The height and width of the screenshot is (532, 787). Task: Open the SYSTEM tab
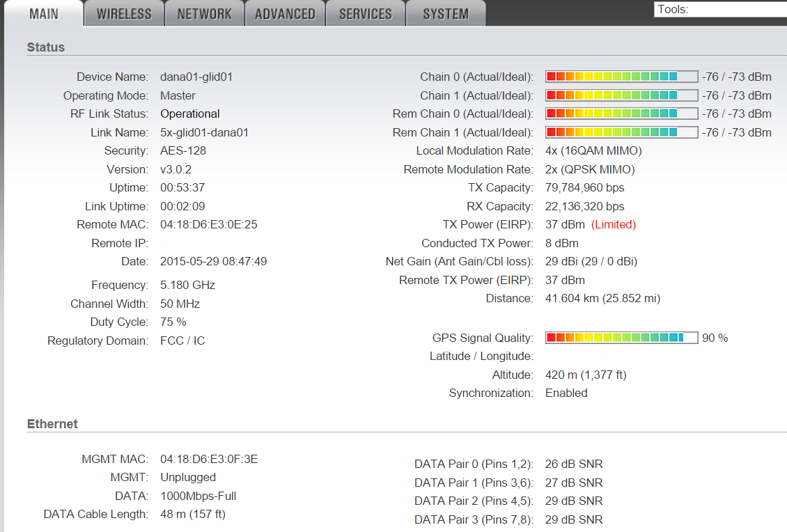(446, 14)
